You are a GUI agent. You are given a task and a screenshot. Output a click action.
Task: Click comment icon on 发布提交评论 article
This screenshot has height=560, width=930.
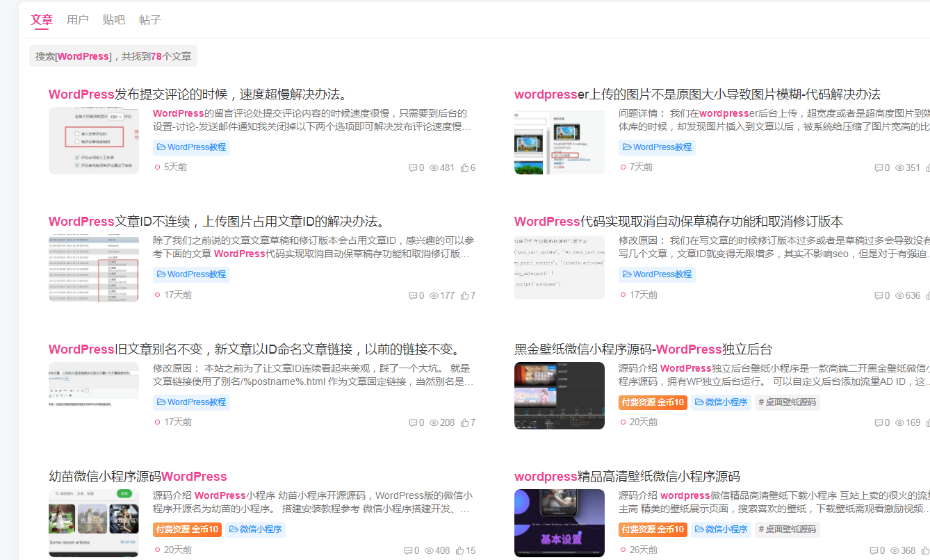[x=413, y=168]
